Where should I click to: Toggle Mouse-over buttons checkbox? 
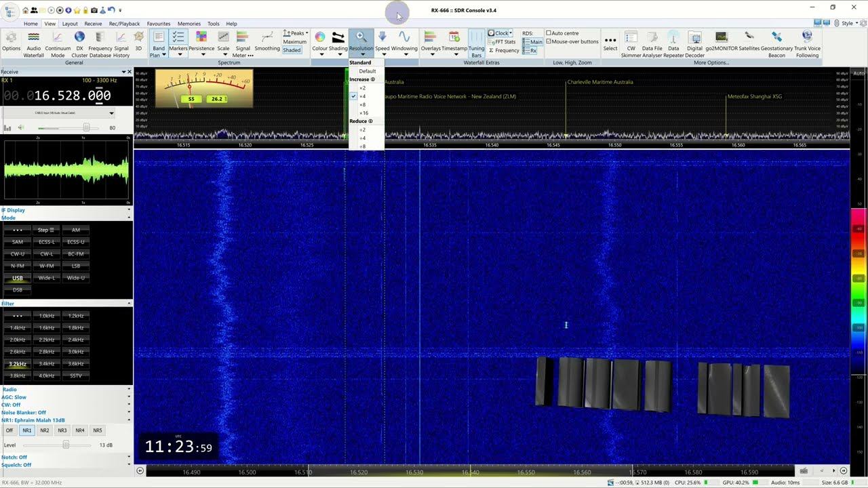(549, 41)
